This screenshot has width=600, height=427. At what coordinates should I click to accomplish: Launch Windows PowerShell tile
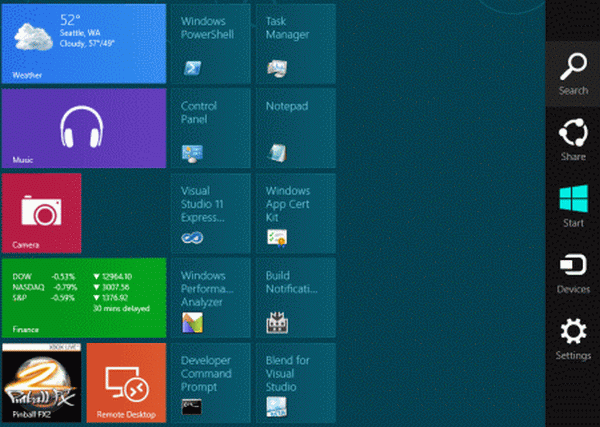click(x=211, y=44)
